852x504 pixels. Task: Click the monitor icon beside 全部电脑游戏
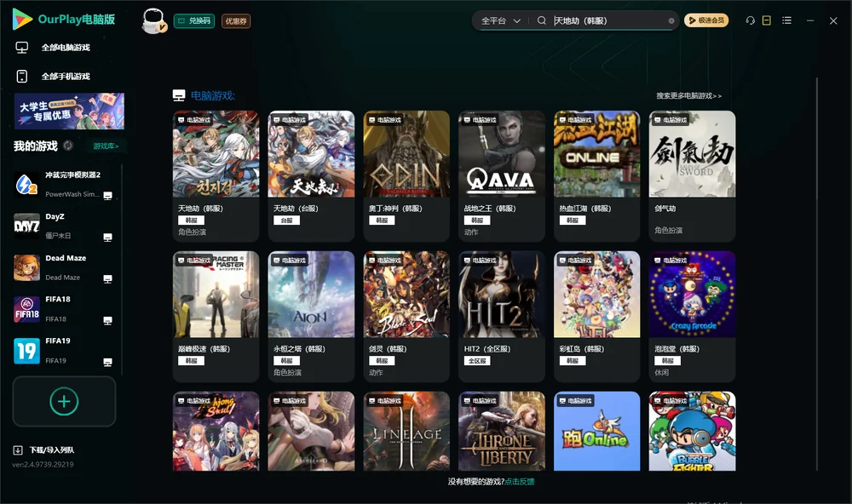pos(22,48)
